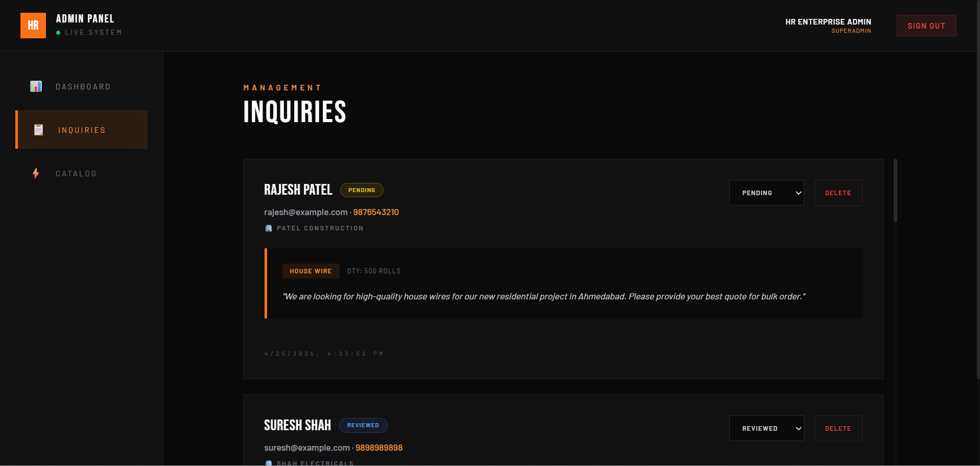The width and height of the screenshot is (980, 466).
Task: Click the Dashboard bar chart icon
Action: tap(36, 86)
